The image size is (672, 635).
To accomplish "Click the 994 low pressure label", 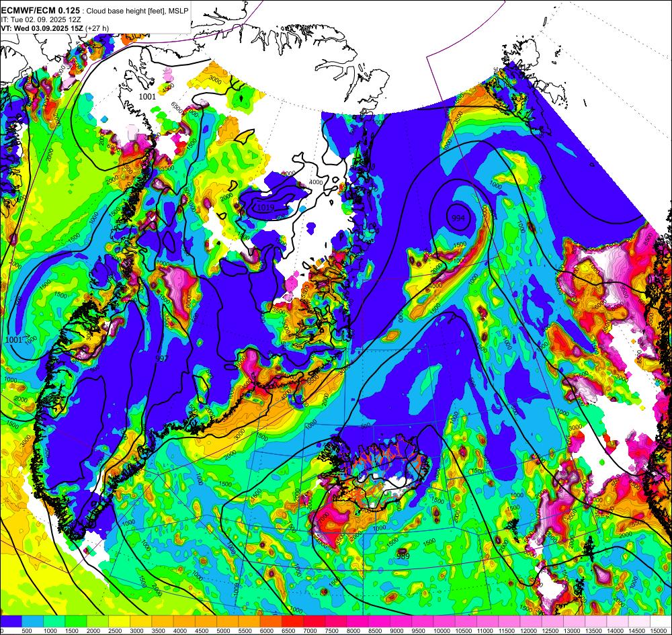I will [x=458, y=218].
